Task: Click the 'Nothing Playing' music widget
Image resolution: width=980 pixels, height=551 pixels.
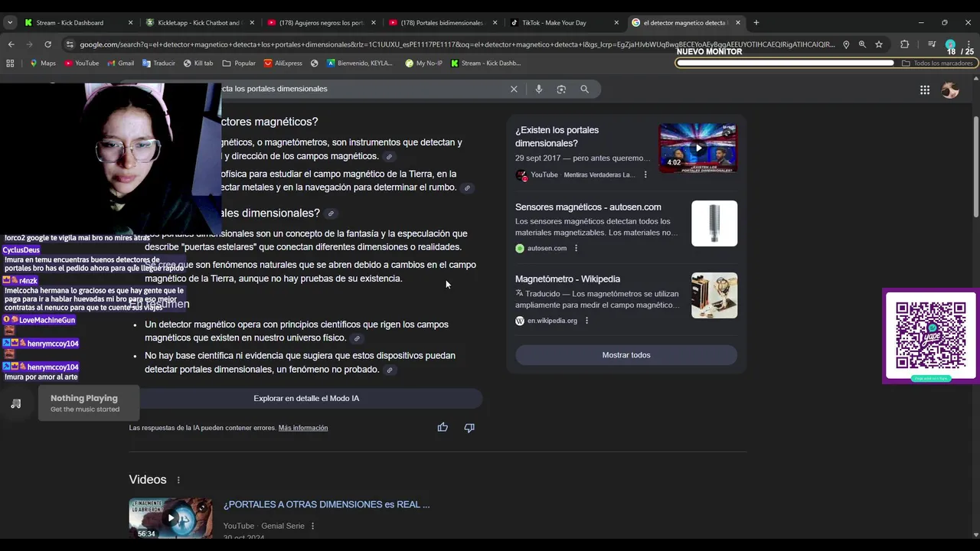Action: (x=89, y=403)
